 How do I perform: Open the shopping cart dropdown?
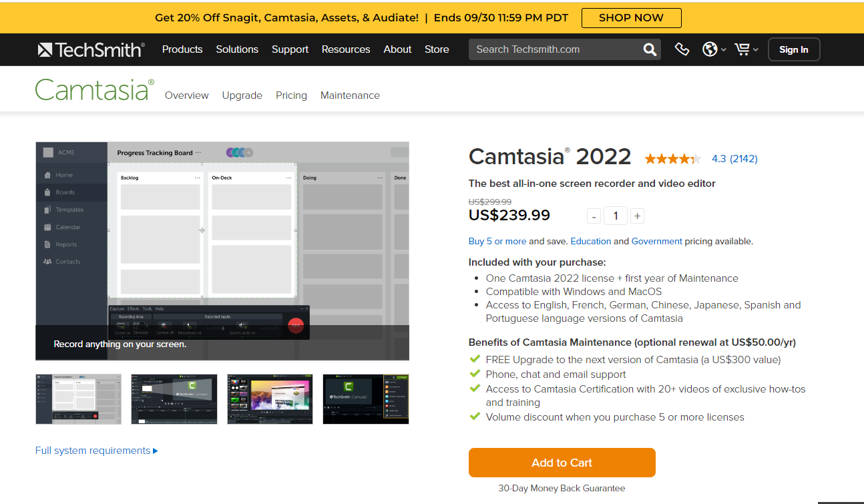click(746, 49)
